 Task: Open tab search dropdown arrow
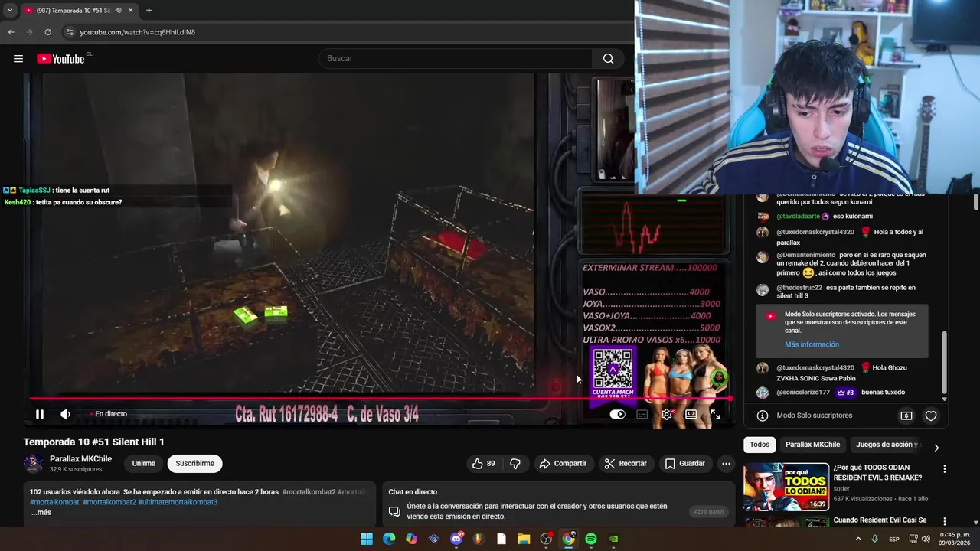pos(10,11)
